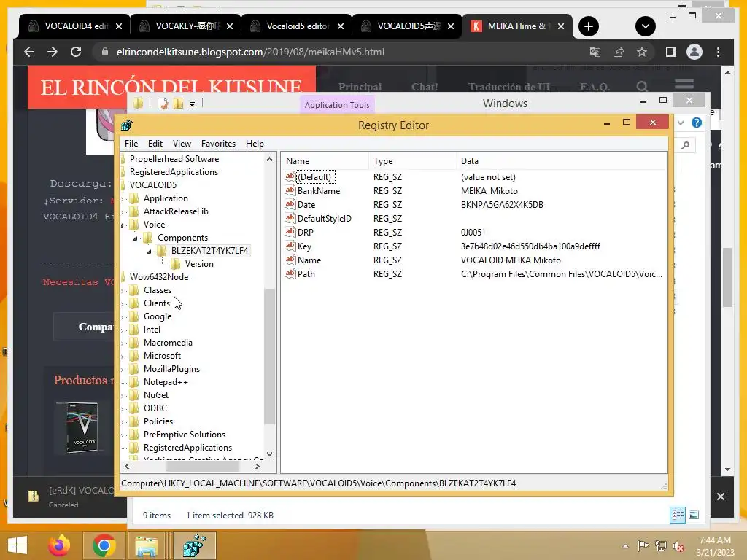The height and width of the screenshot is (560, 747).
Task: Switch Explorer to large icons view
Action: tap(694, 515)
